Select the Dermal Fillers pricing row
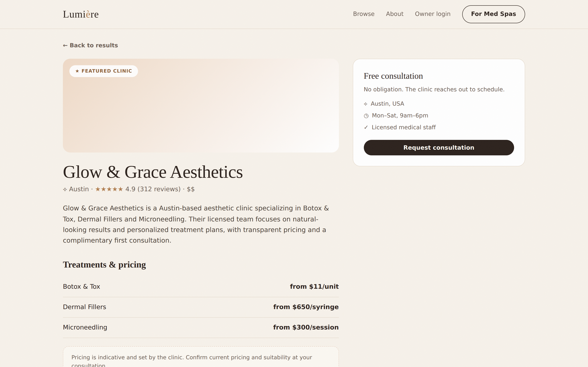Screen dimensions: 588x367 [x=201, y=307]
